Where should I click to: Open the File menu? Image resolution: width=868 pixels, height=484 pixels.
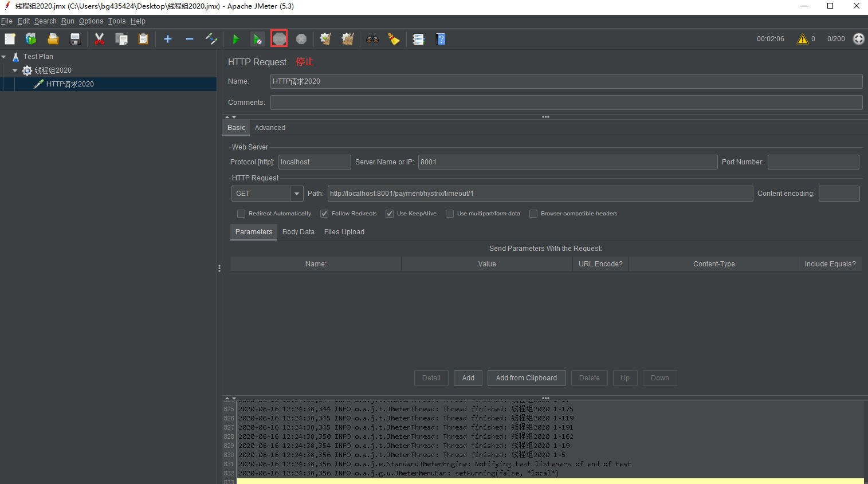[x=7, y=21]
